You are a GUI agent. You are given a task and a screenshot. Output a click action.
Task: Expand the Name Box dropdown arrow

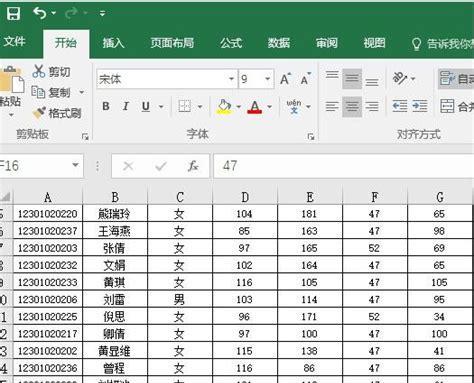click(x=76, y=165)
